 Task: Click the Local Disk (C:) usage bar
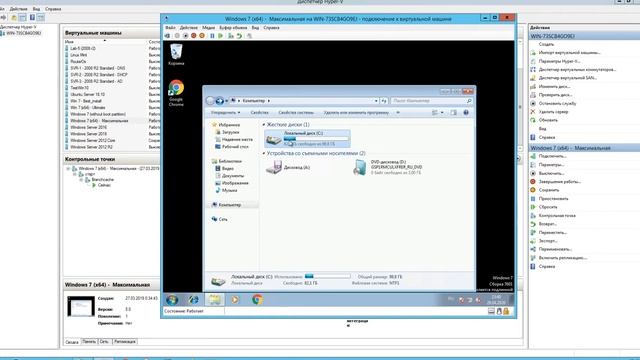316,139
